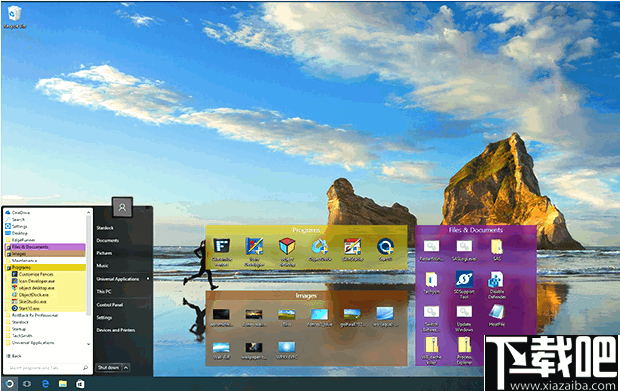Expand the Files & Documents folder in Start menu
The width and height of the screenshot is (620, 391).
click(x=45, y=247)
